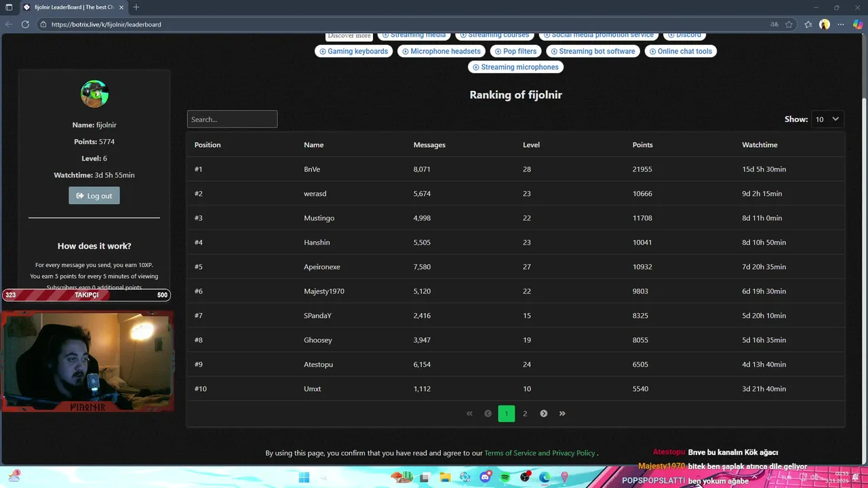Image resolution: width=868 pixels, height=488 pixels.
Task: Click the ranking Search field
Action: tap(232, 119)
